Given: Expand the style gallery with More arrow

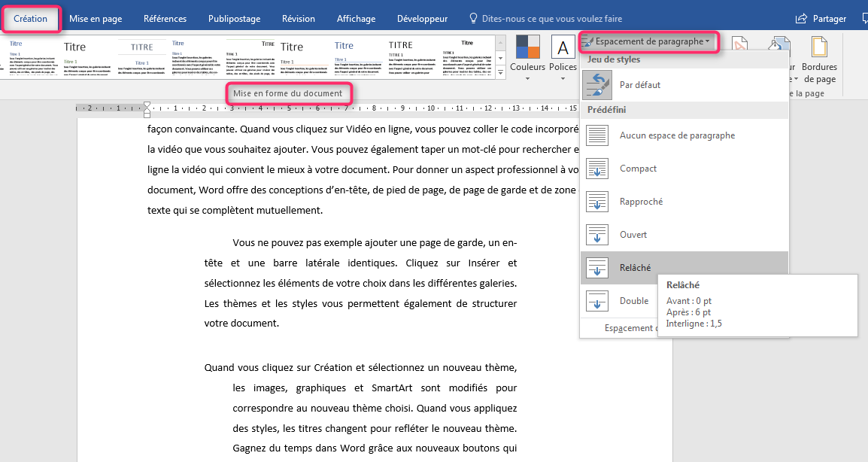Looking at the screenshot, I should pos(499,71).
